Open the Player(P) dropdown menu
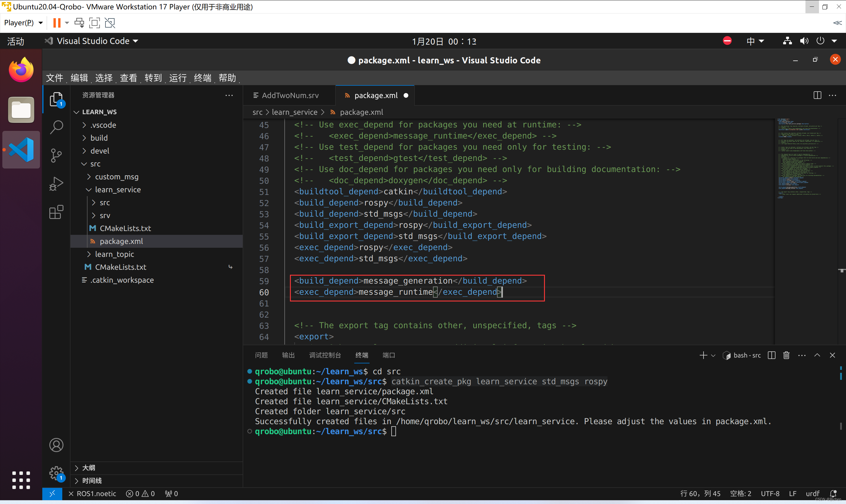Viewport: 846px width, 504px height. 23,23
